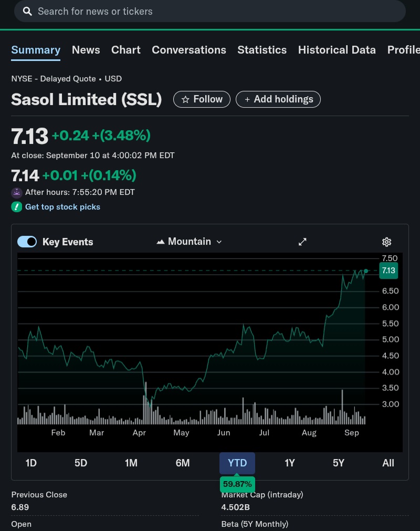This screenshot has width=420, height=531.
Task: Click the mountain chart type icon
Action: (x=161, y=242)
